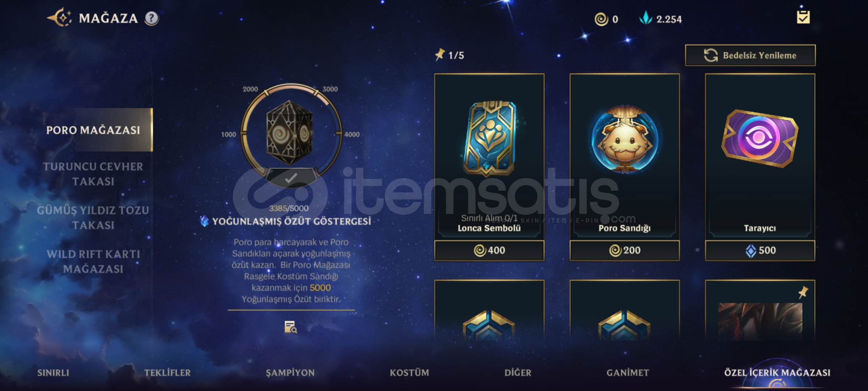
Task: Open details icon under essence description
Action: tap(291, 327)
